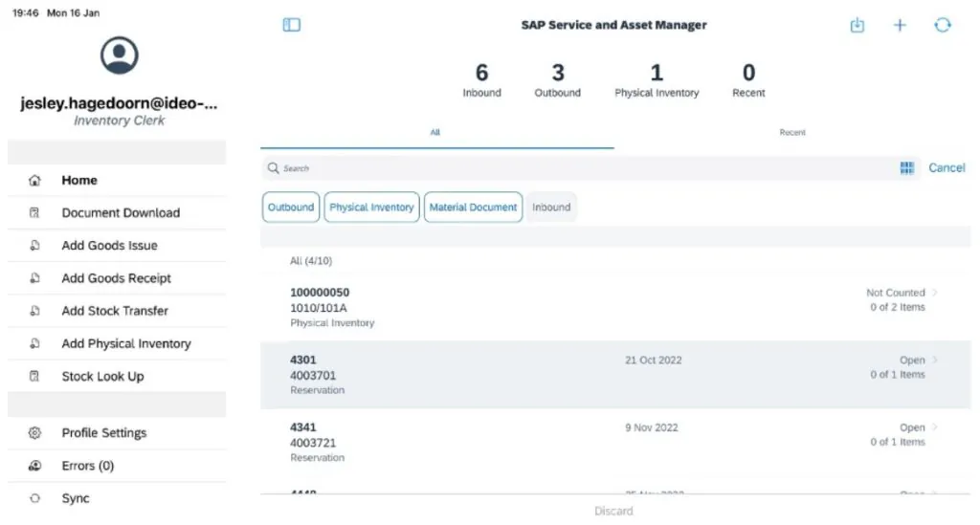Click the 21 Oct 2022 date

pos(653,361)
